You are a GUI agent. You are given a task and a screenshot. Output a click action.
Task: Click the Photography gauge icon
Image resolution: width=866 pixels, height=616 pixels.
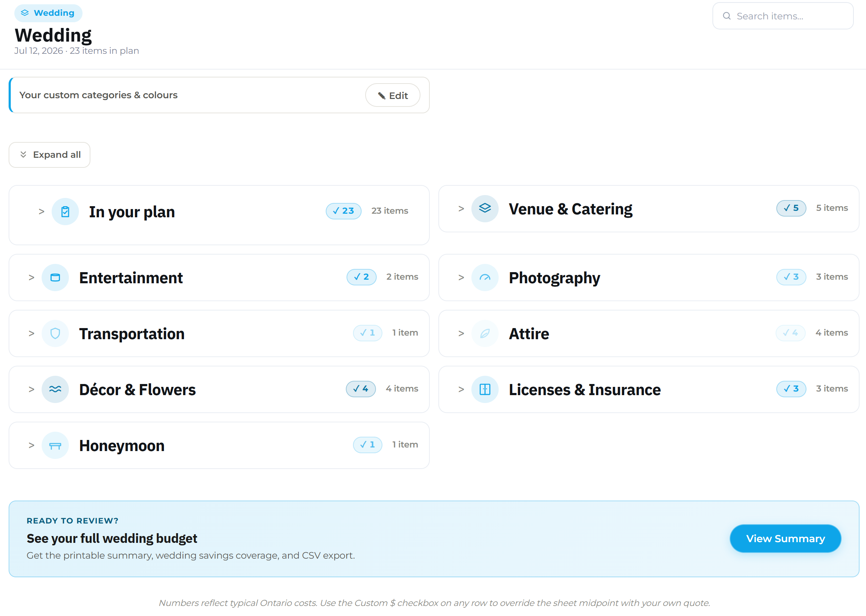[485, 277]
